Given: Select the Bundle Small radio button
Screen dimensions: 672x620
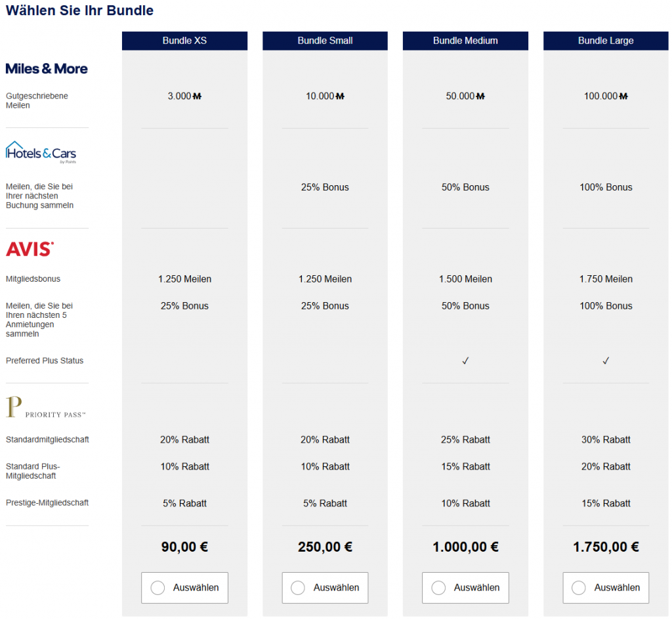Looking at the screenshot, I should [298, 588].
